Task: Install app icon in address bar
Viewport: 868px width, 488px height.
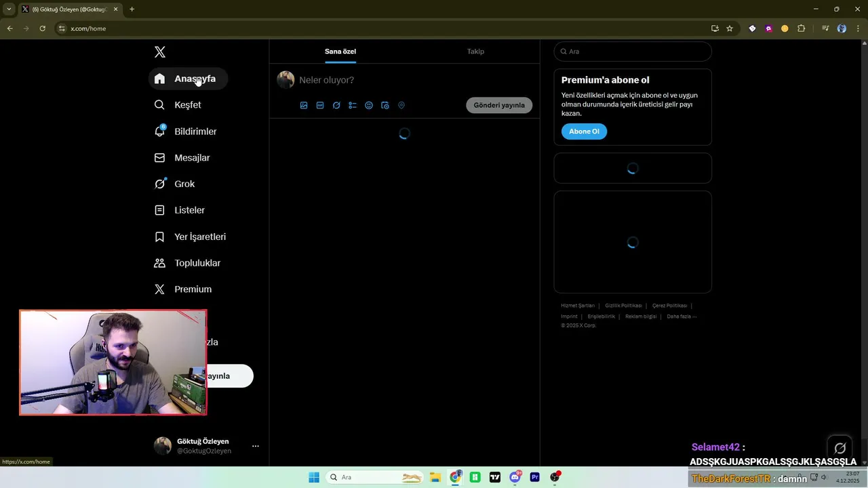Action: coord(715,28)
